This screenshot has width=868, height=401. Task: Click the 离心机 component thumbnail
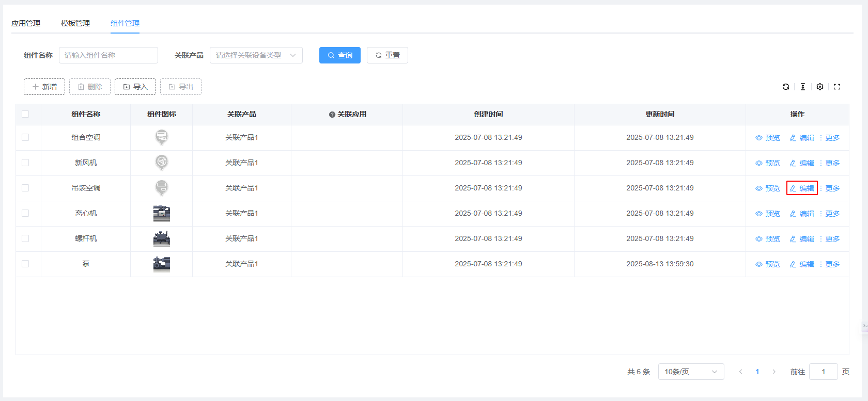(x=162, y=213)
